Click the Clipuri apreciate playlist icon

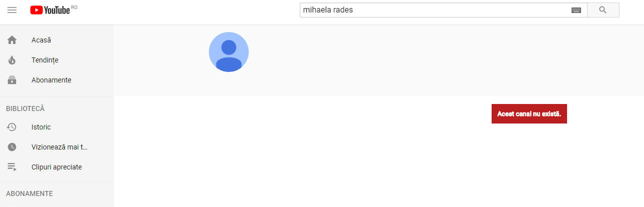[x=12, y=167]
